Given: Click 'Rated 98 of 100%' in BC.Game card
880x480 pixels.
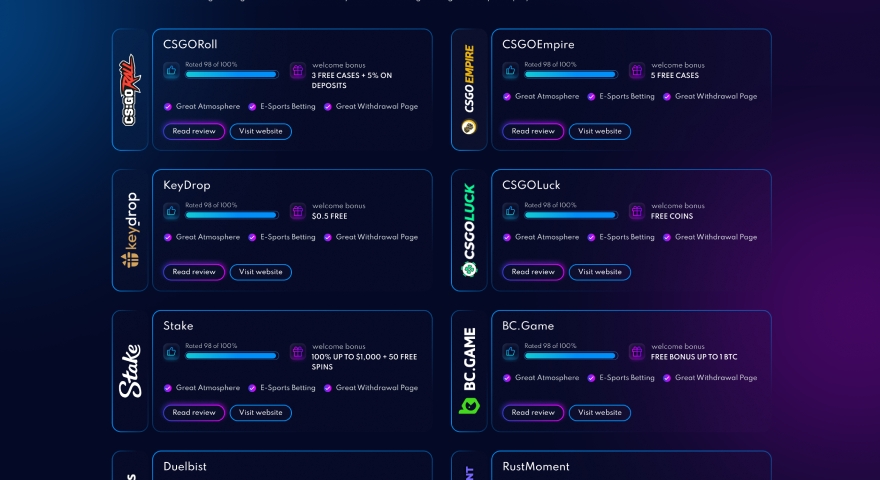Looking at the screenshot, I should click(x=550, y=346).
